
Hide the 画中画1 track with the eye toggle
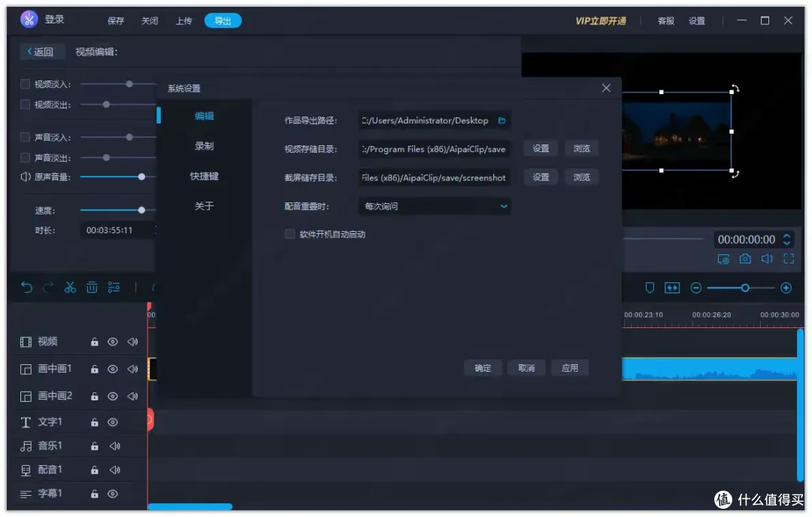click(x=112, y=369)
